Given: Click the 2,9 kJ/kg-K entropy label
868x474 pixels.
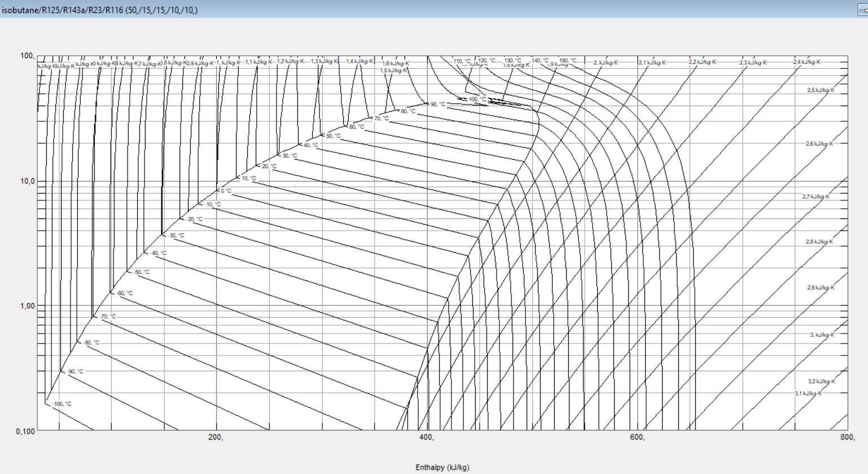Looking at the screenshot, I should [821, 288].
